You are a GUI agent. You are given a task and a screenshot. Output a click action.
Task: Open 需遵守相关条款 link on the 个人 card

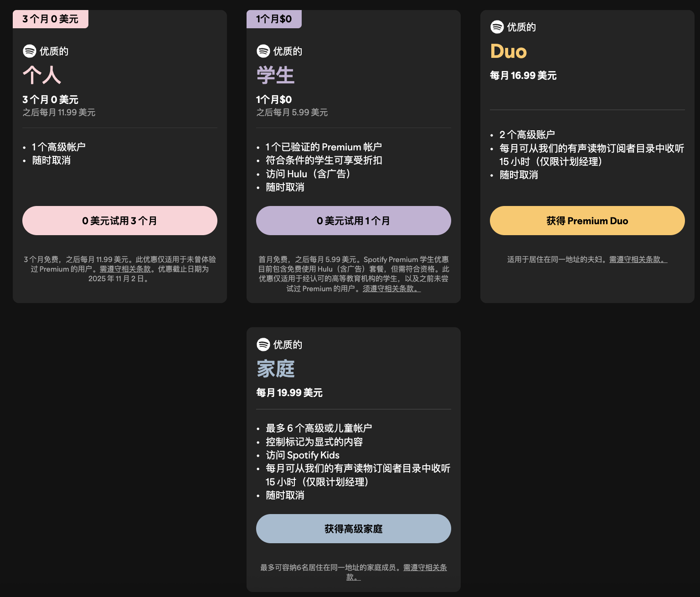click(x=124, y=269)
